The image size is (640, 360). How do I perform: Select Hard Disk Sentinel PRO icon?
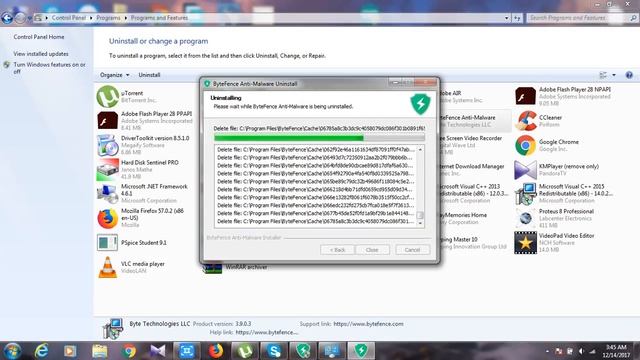point(107,169)
